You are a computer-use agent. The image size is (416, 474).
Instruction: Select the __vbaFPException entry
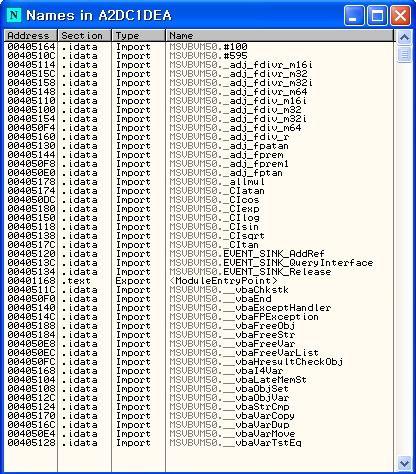tap(199, 317)
